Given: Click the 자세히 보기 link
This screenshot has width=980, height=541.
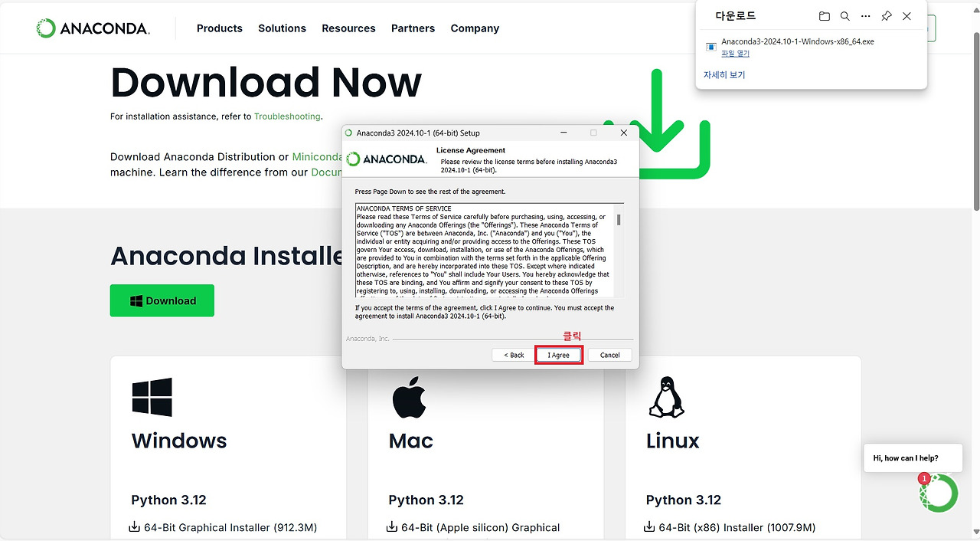Looking at the screenshot, I should [x=724, y=75].
